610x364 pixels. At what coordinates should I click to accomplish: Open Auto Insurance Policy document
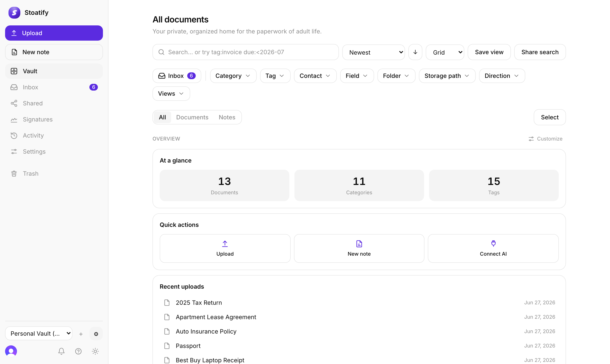[x=359, y=331]
